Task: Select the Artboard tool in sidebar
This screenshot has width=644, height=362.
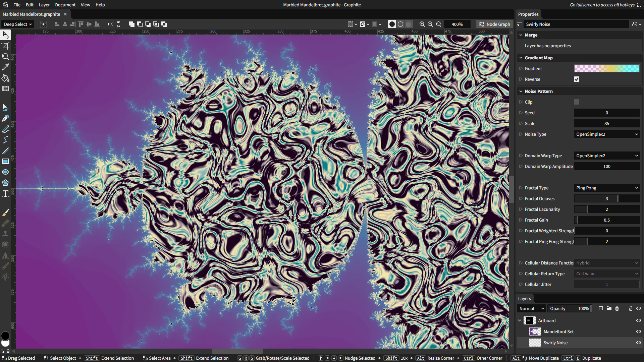Action: (5, 46)
